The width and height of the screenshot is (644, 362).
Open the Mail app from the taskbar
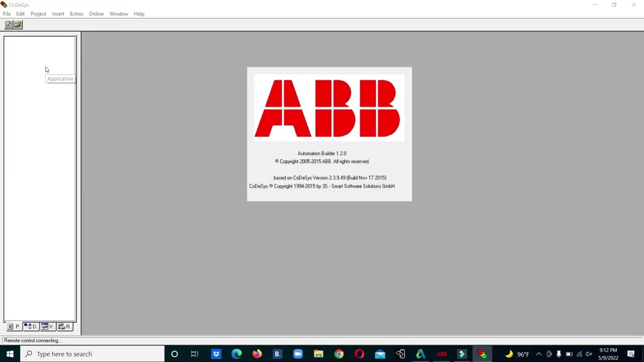380,354
